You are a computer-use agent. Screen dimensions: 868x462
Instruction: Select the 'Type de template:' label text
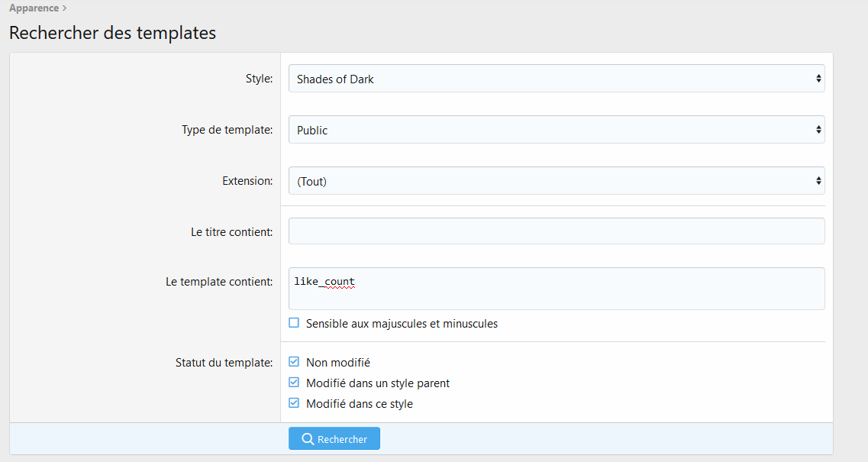(227, 130)
